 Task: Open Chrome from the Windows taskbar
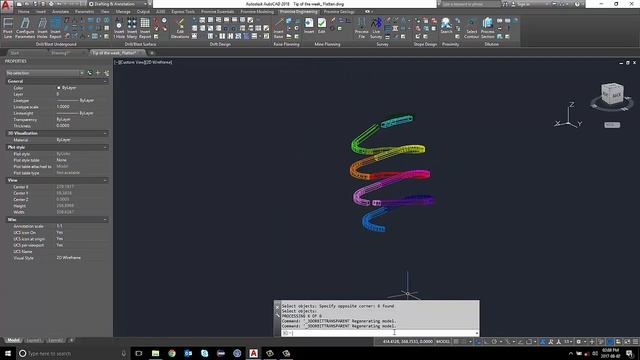pos(172,353)
